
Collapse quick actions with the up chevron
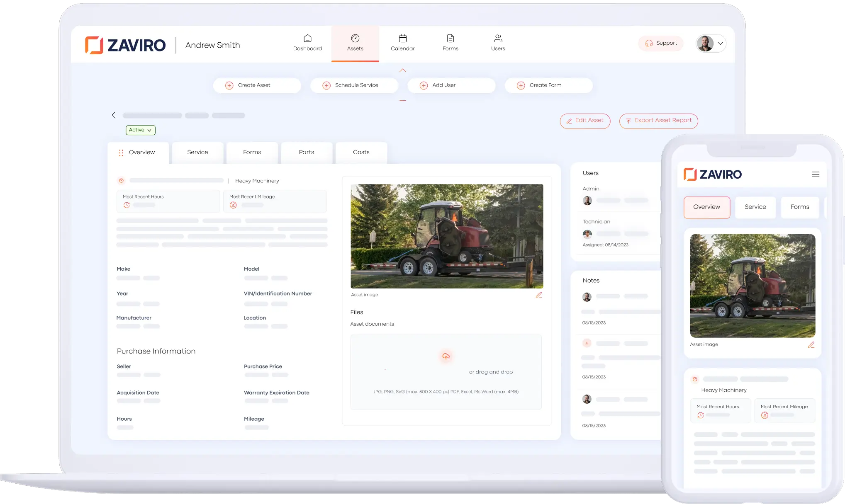[x=402, y=70]
